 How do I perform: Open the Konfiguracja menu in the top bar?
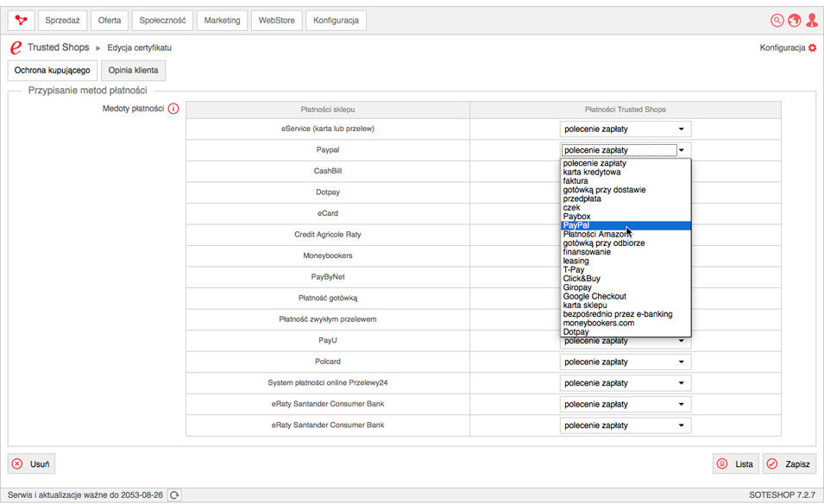[336, 21]
